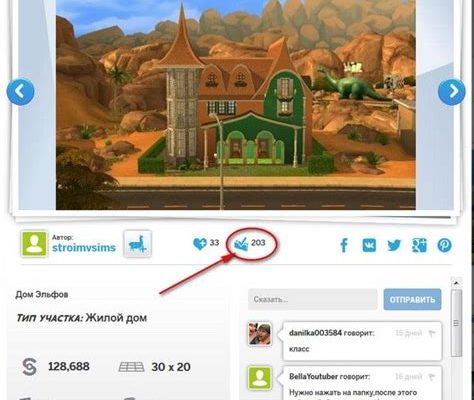Share via the Google Plus icon

point(419,245)
